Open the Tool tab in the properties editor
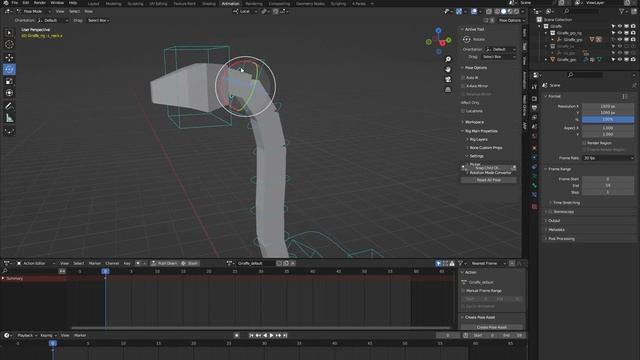Viewport: 640px width, 360px height. [534, 87]
